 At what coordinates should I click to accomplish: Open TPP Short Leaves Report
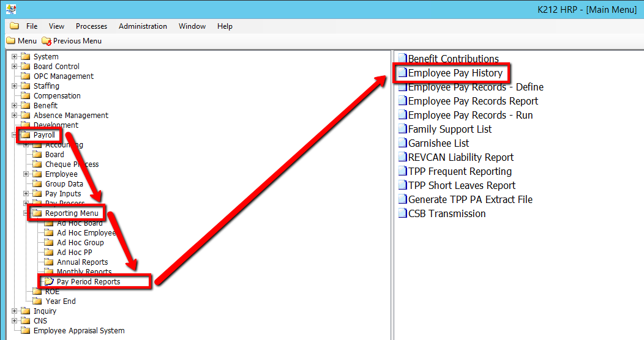click(x=462, y=185)
